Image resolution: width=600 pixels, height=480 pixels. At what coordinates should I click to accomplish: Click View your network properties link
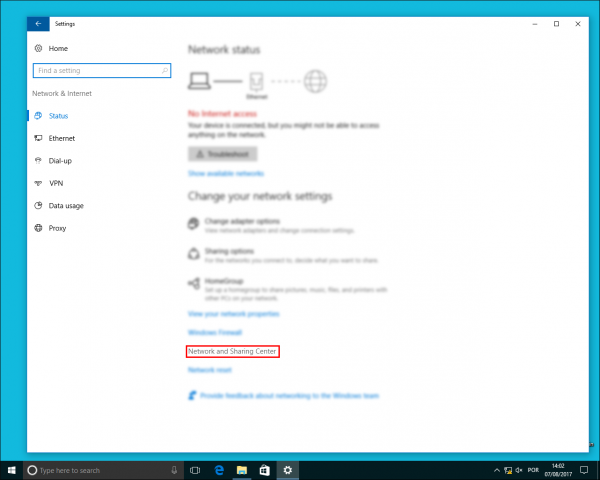click(233, 314)
